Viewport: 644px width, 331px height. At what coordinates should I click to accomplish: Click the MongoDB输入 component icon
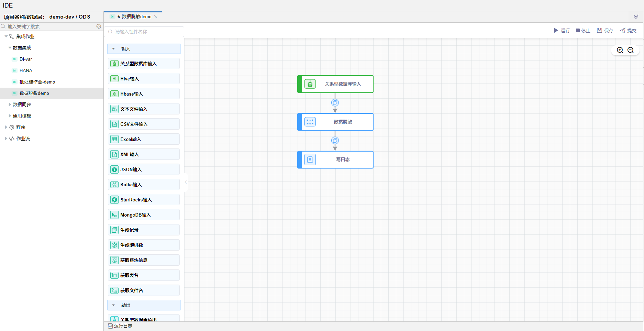[114, 215]
